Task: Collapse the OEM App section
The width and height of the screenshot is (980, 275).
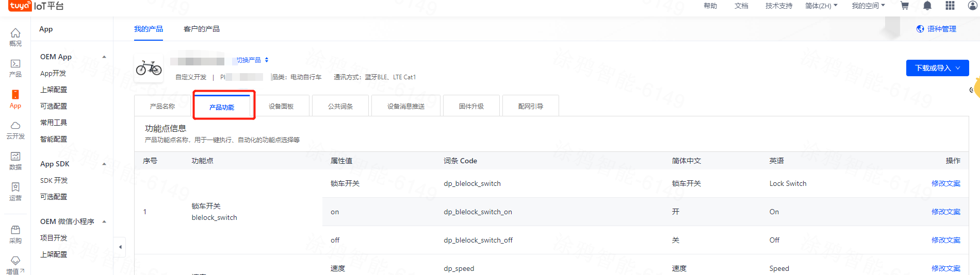Action: 104,57
